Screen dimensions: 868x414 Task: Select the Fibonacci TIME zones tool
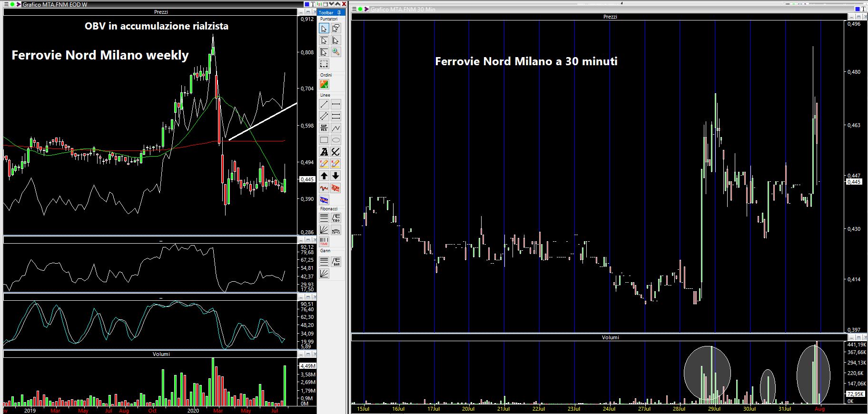[324, 241]
